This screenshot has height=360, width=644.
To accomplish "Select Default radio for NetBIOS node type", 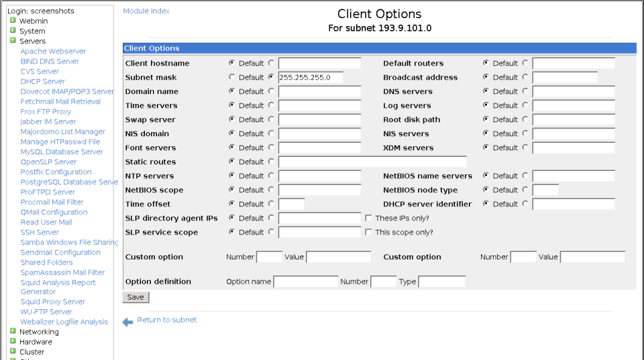I will pyautogui.click(x=486, y=189).
